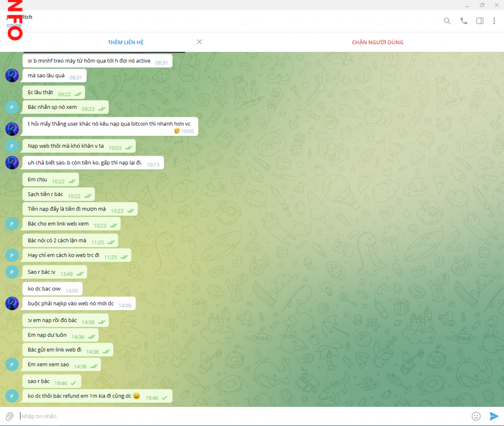
Task: Toggle the right sidebar panel icon
Action: click(480, 21)
